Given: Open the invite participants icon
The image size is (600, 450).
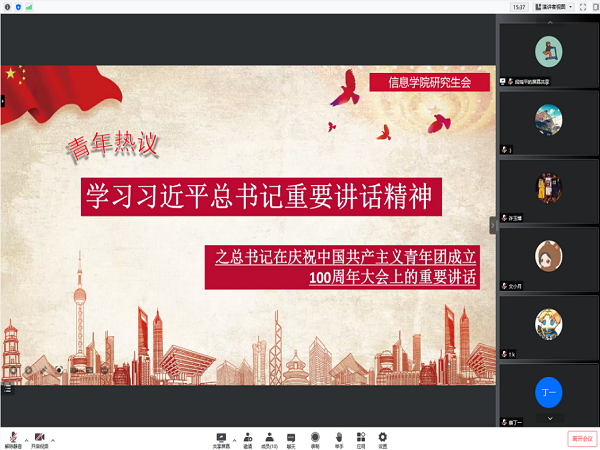Looking at the screenshot, I should (x=248, y=440).
